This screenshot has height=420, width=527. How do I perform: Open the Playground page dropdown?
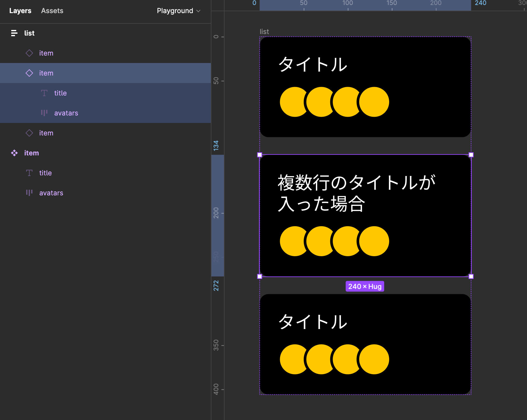coord(179,11)
